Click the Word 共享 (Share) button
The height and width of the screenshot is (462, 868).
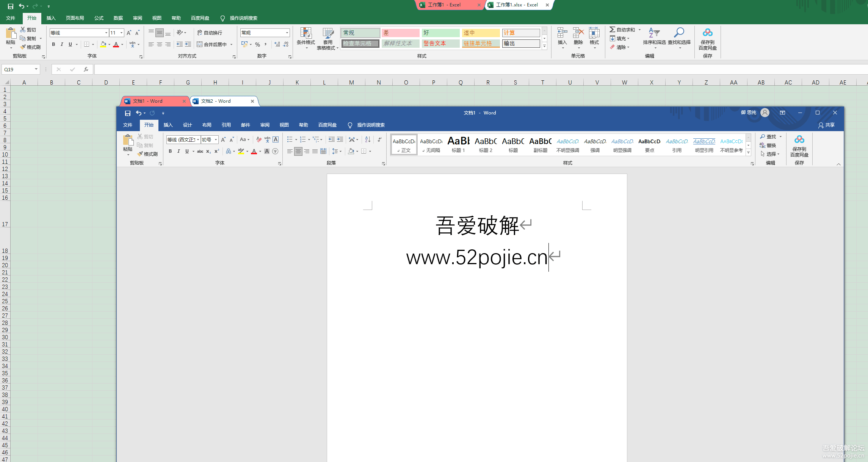pyautogui.click(x=826, y=125)
